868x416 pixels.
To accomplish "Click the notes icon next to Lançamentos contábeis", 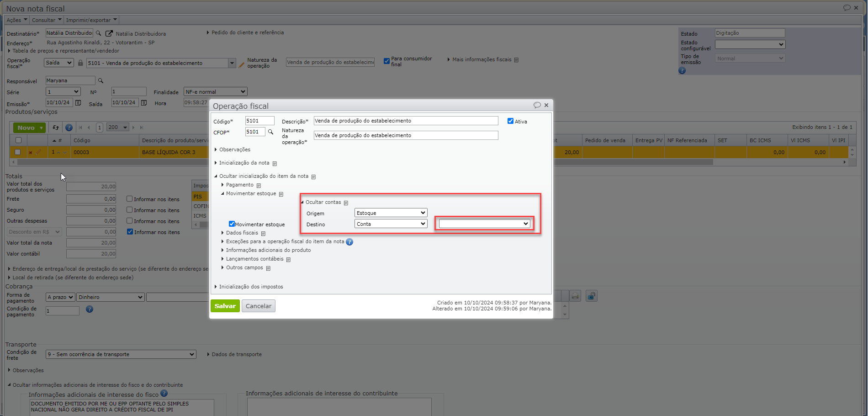I will (288, 259).
